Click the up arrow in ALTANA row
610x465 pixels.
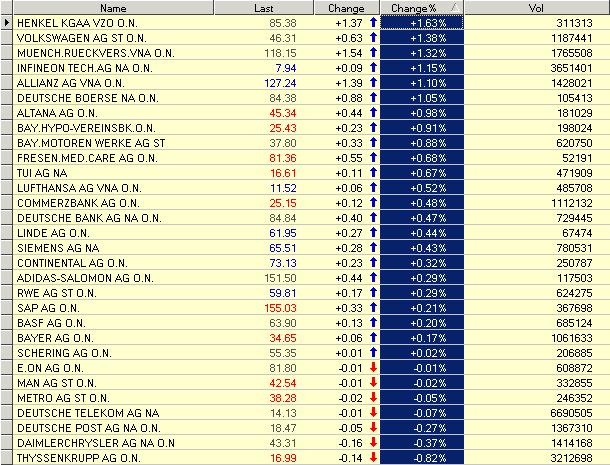(x=373, y=112)
